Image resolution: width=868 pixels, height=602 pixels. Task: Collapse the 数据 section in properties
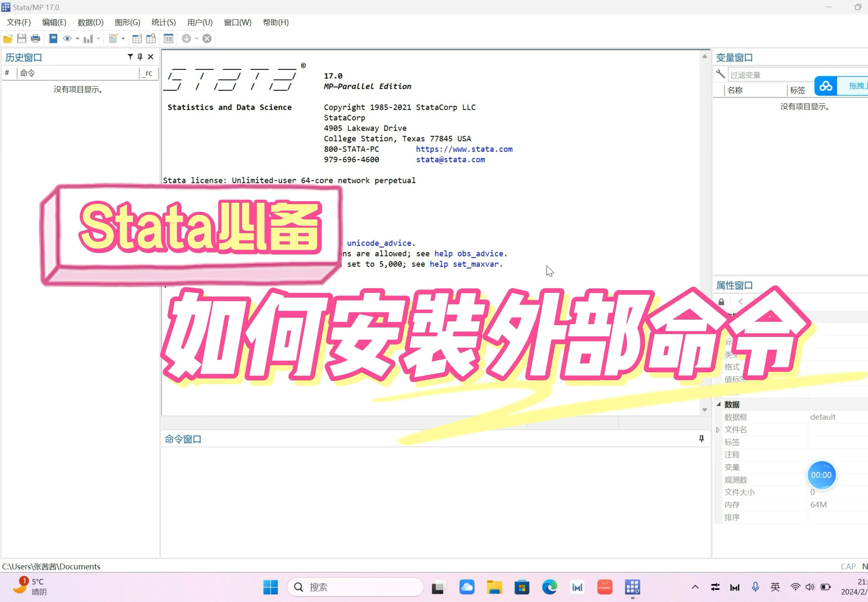(719, 404)
